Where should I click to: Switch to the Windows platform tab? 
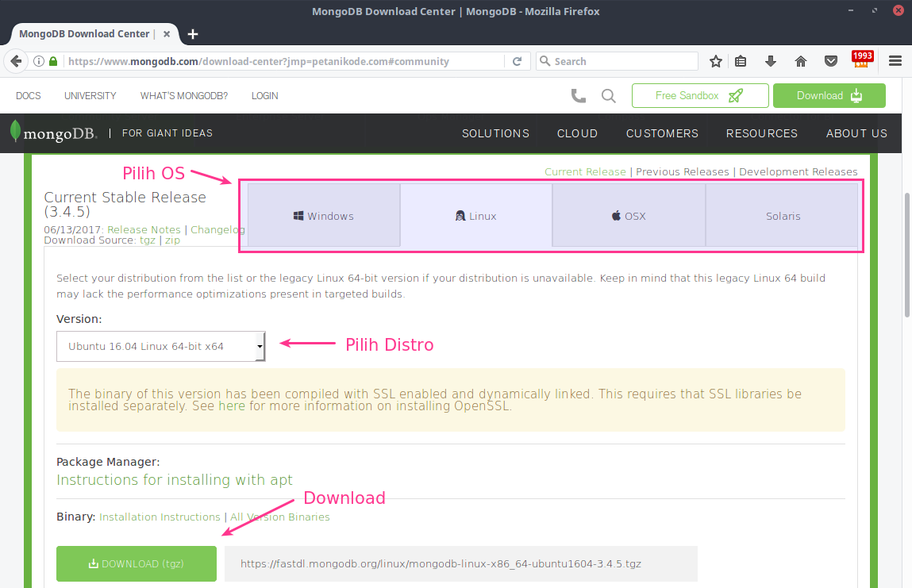click(323, 215)
